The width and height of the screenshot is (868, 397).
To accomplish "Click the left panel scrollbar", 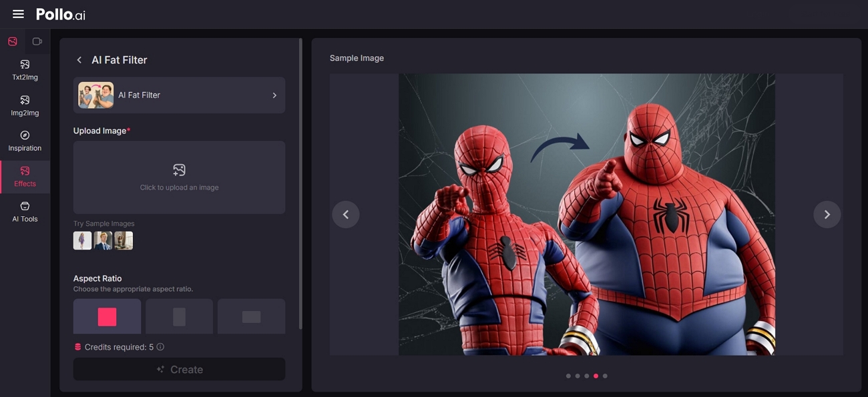I will (x=300, y=183).
